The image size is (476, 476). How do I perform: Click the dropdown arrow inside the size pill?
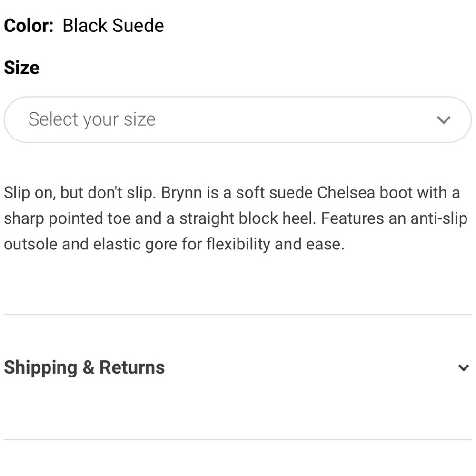click(x=444, y=119)
